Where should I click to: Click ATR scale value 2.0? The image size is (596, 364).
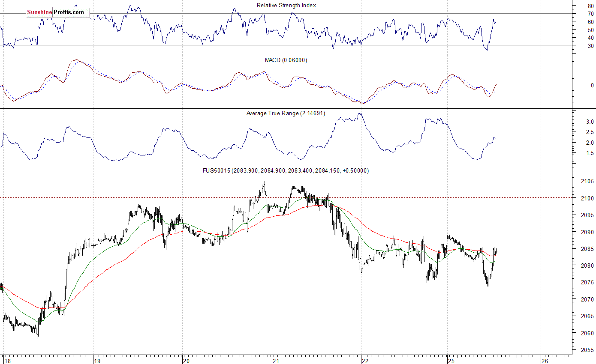590,143
